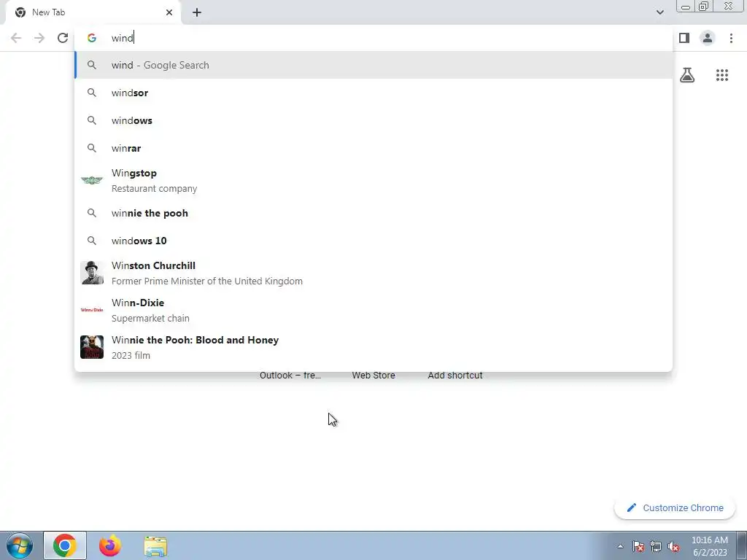Screen dimensions: 747x560
Task: Open the side panel icon
Action: click(684, 38)
